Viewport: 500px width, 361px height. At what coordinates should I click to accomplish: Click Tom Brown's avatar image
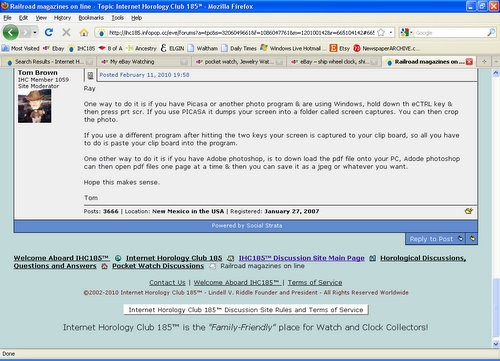(35, 106)
